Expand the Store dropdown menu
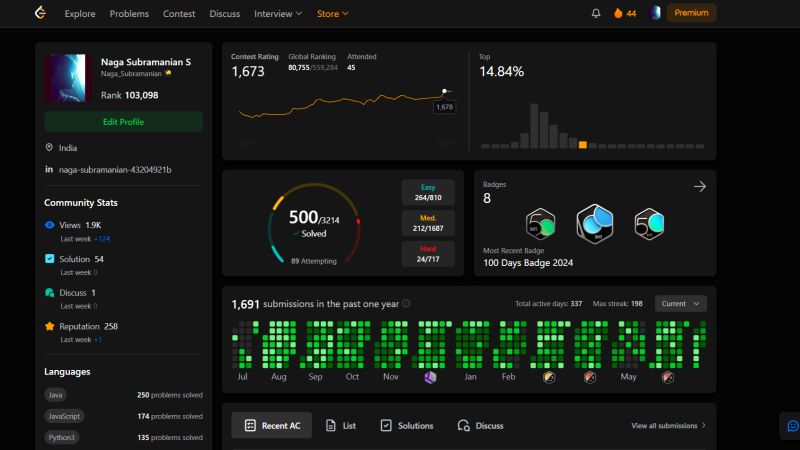Viewport: 800px width, 450px height. click(333, 14)
